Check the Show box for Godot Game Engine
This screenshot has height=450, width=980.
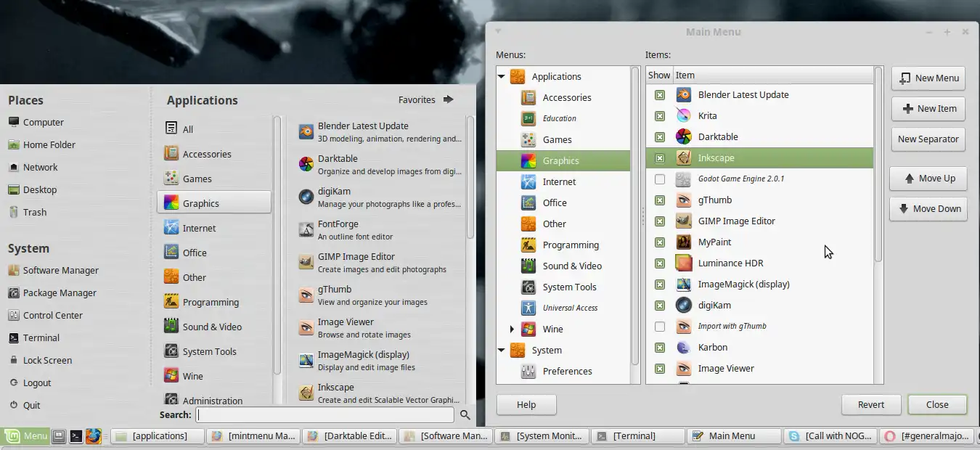pos(660,179)
